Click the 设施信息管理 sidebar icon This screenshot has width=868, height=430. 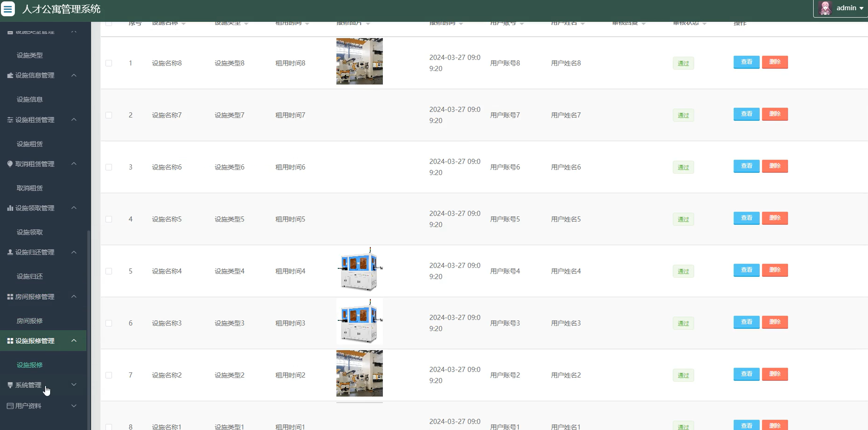pos(10,75)
